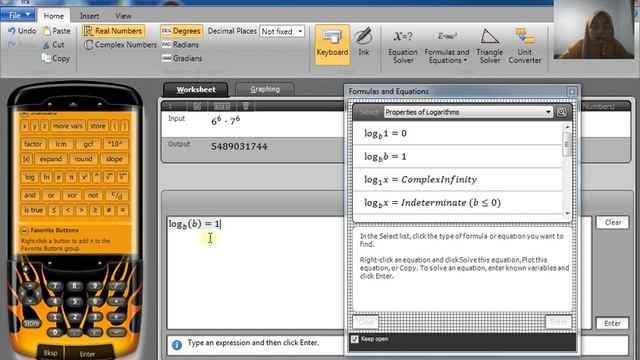640x360 pixels.
Task: Click the x squared key on pad
Action: [x=84, y=177]
